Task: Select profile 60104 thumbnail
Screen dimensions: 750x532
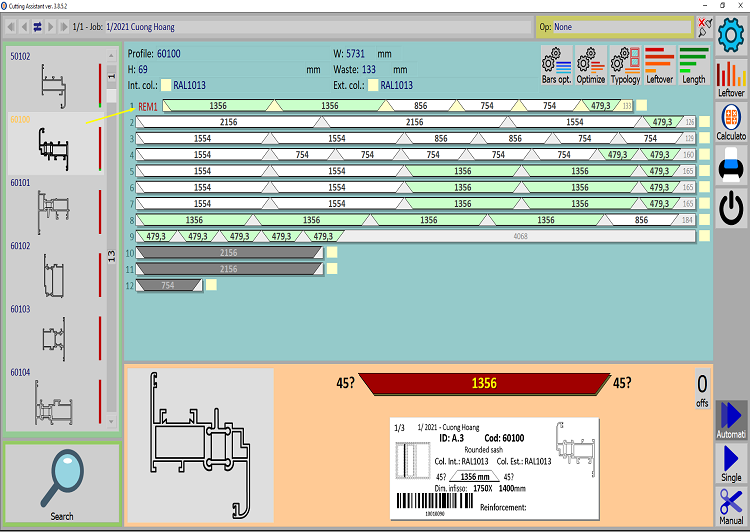Action: (x=55, y=396)
